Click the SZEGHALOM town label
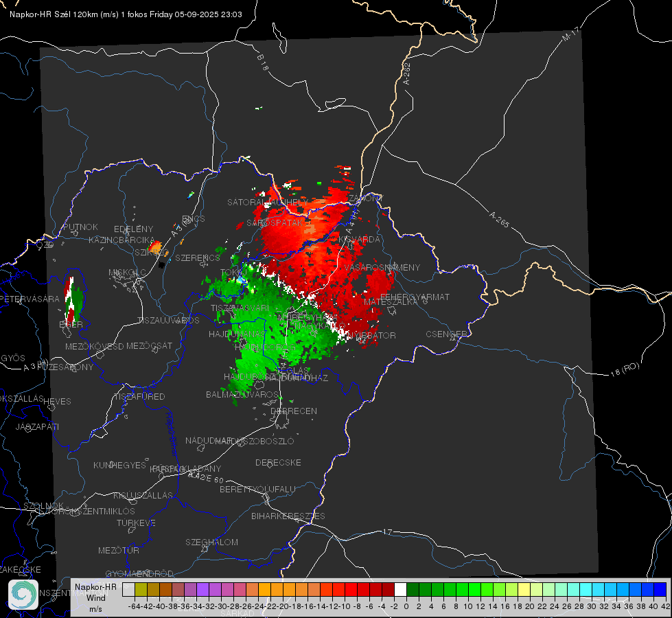The height and width of the screenshot is (618, 672). pyautogui.click(x=211, y=542)
